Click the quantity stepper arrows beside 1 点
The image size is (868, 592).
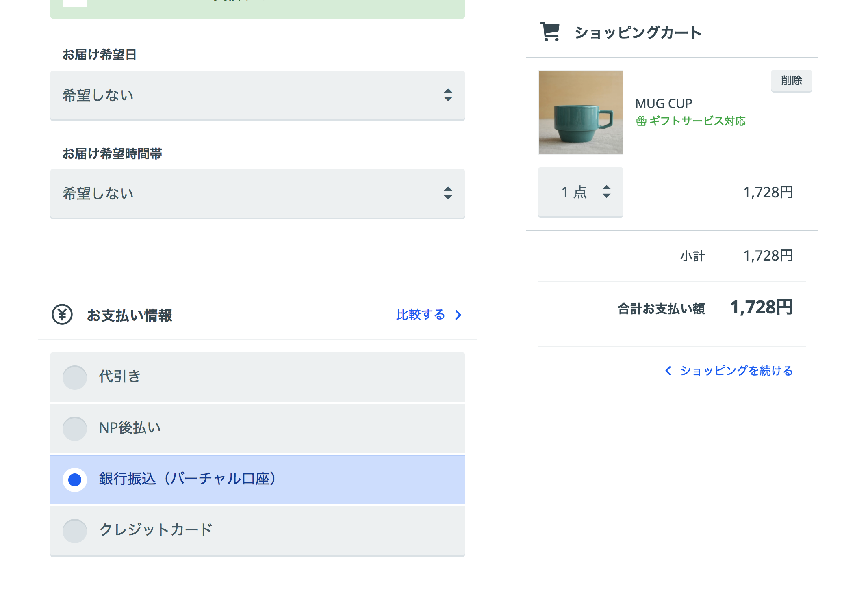click(606, 192)
